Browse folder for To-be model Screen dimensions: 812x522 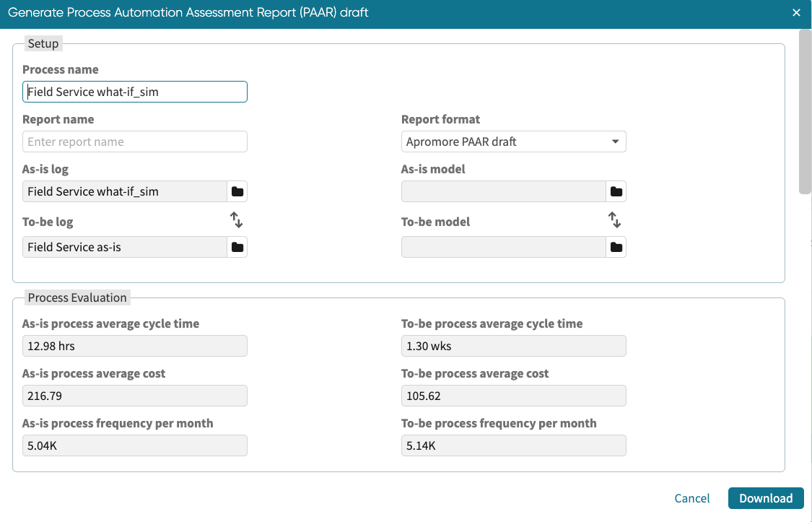(x=616, y=247)
